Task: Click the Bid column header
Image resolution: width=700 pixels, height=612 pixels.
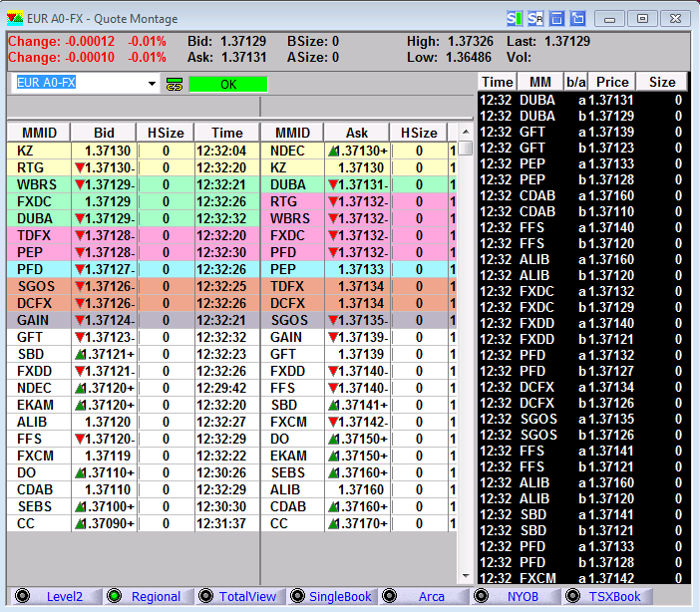Action: coord(104,133)
